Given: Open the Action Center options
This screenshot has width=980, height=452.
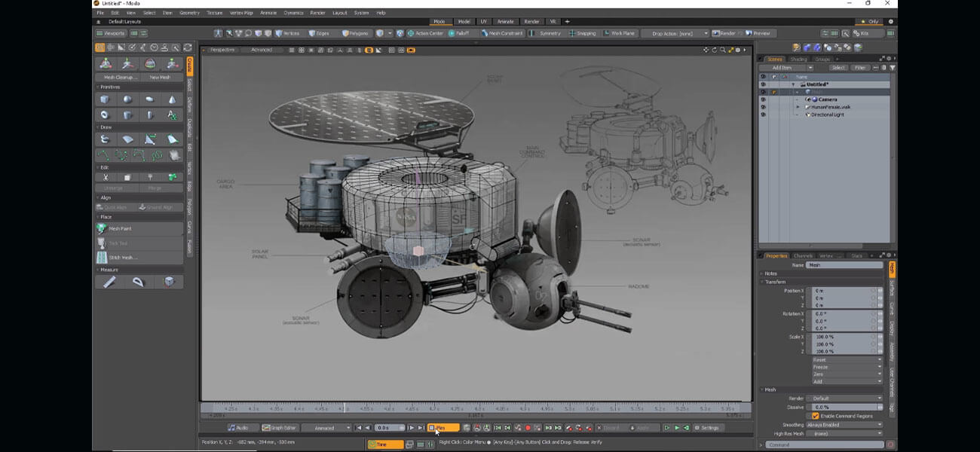Looking at the screenshot, I should pos(430,33).
